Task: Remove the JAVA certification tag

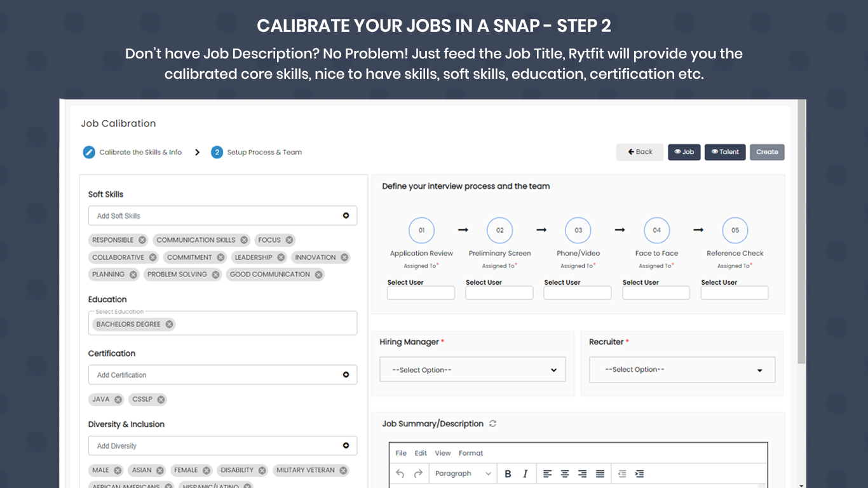Action: 118,400
